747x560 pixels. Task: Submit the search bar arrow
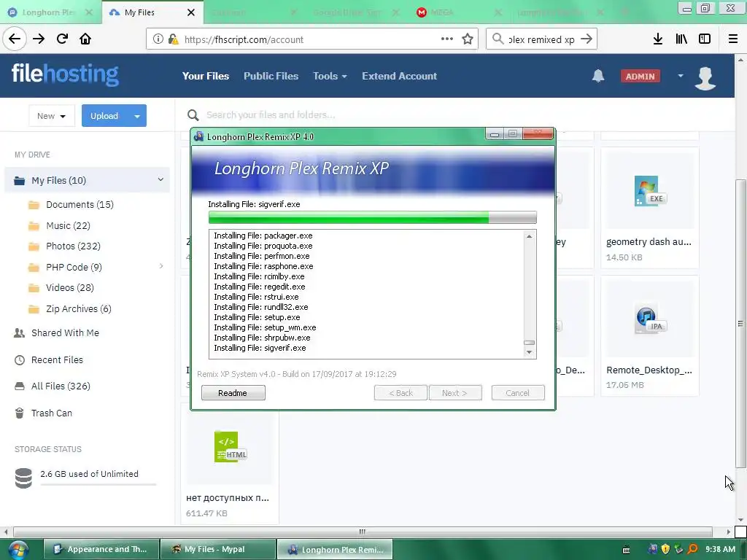pos(587,39)
